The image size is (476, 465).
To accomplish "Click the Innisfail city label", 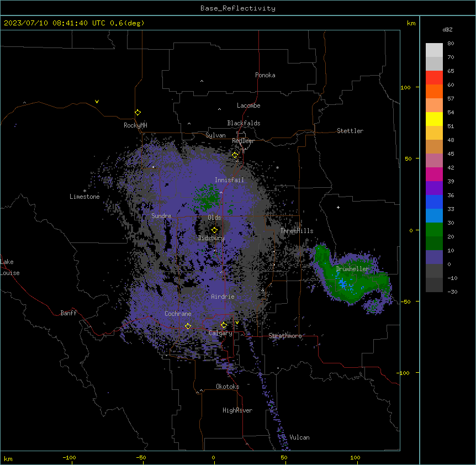I will [229, 180].
